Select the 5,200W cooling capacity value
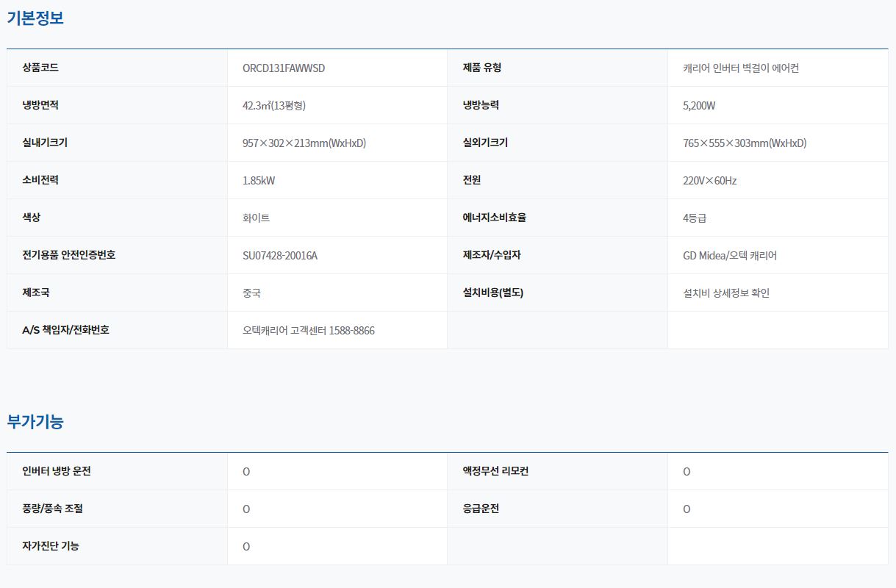This screenshot has height=588, width=896. (699, 106)
